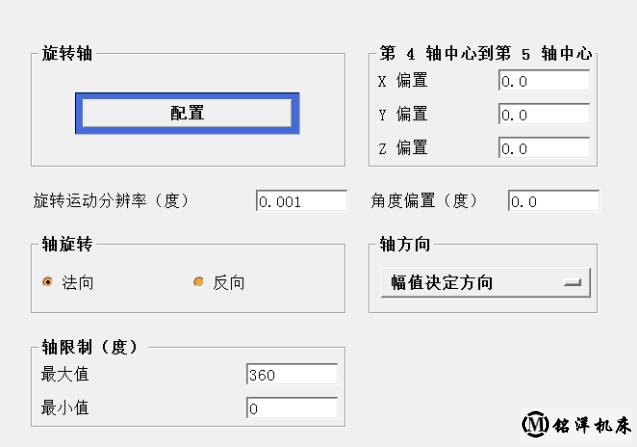Focus the 角度偏置 input field

point(553,201)
